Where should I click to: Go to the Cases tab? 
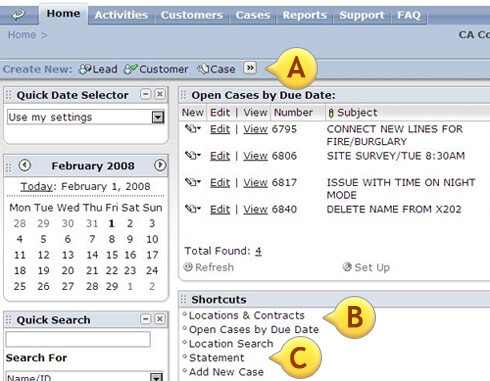(x=253, y=15)
